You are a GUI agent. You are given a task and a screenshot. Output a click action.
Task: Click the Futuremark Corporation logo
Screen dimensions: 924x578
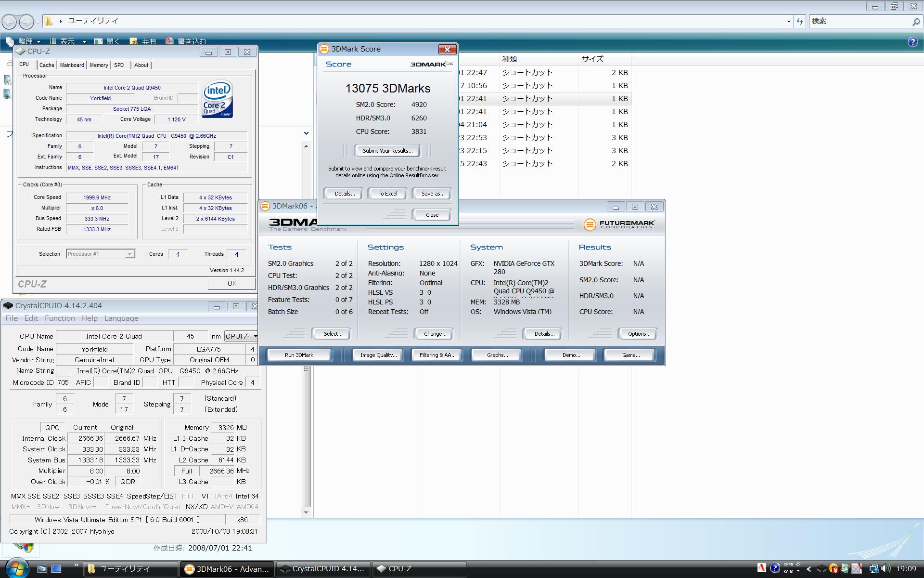[619, 224]
